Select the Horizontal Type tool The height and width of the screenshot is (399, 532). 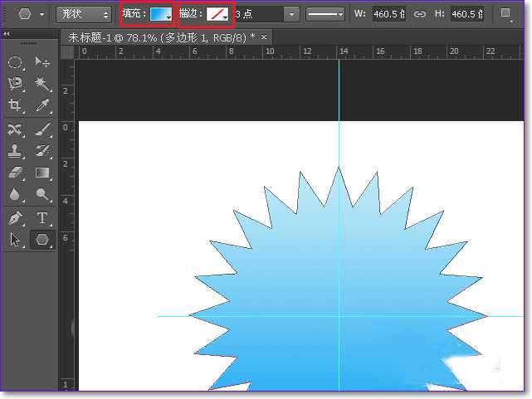(x=41, y=218)
